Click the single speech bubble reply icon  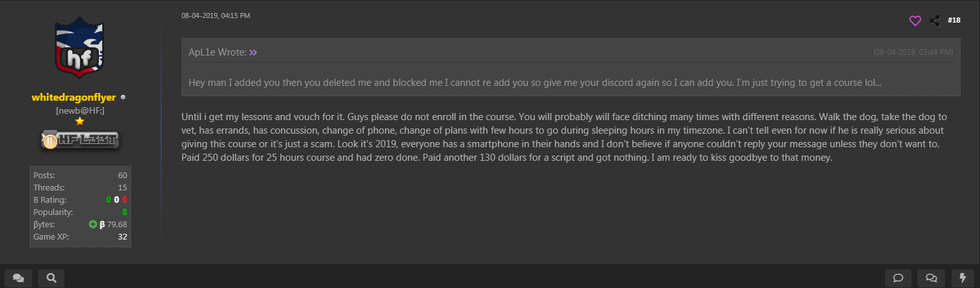point(898,278)
